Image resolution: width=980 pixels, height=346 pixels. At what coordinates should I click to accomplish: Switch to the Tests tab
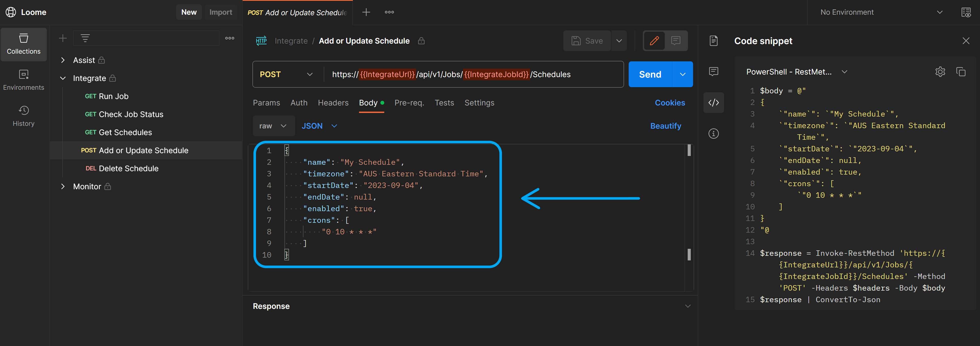tap(444, 103)
